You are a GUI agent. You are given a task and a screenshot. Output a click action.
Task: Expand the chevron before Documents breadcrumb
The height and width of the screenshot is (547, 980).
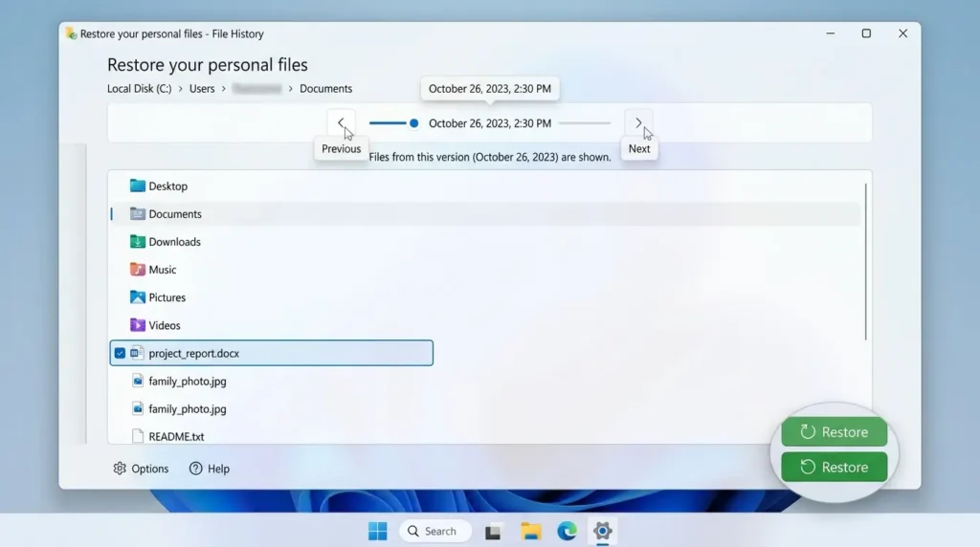tap(291, 89)
